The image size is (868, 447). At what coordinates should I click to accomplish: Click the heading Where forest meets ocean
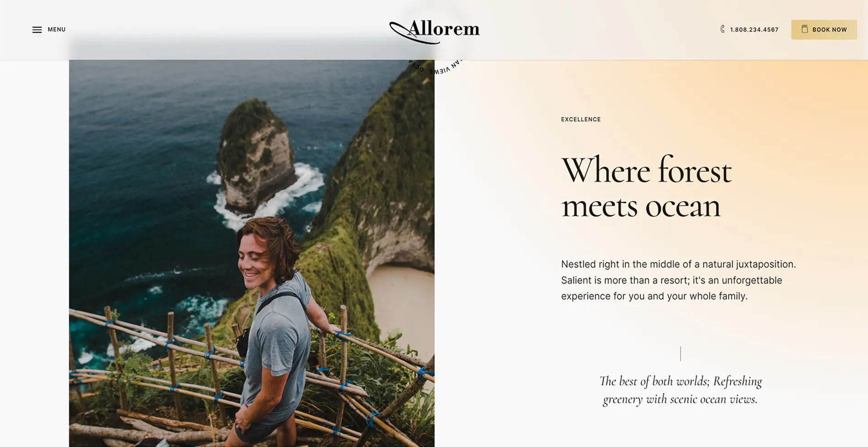[646, 187]
